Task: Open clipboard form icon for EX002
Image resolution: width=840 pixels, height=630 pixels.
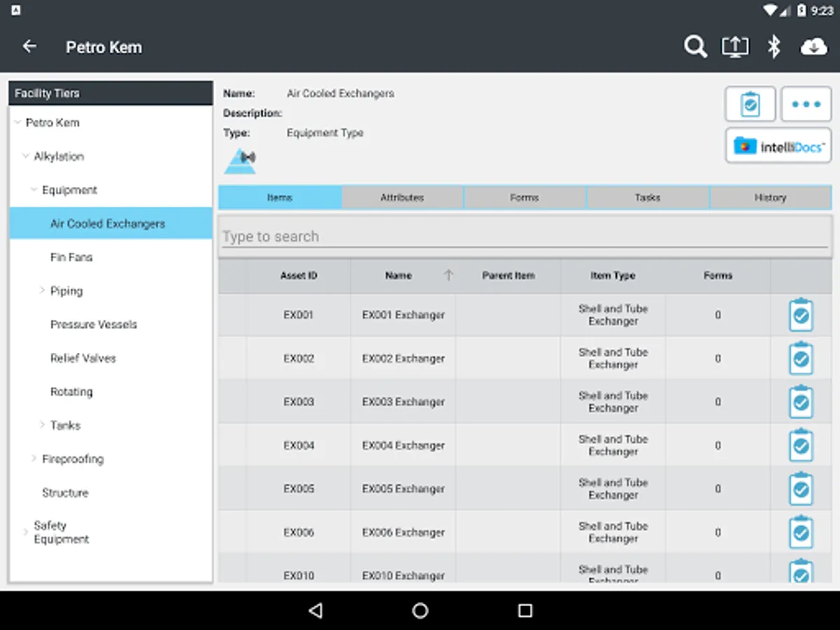Action: (801, 358)
